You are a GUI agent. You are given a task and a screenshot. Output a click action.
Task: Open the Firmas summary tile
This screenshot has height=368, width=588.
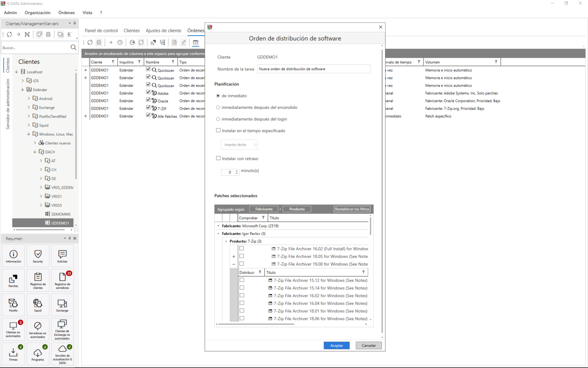tap(13, 354)
